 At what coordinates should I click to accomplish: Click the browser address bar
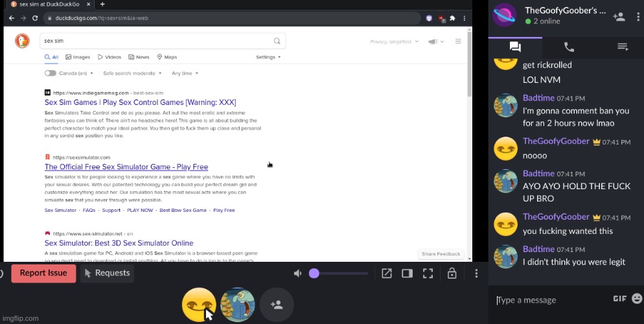[232, 18]
